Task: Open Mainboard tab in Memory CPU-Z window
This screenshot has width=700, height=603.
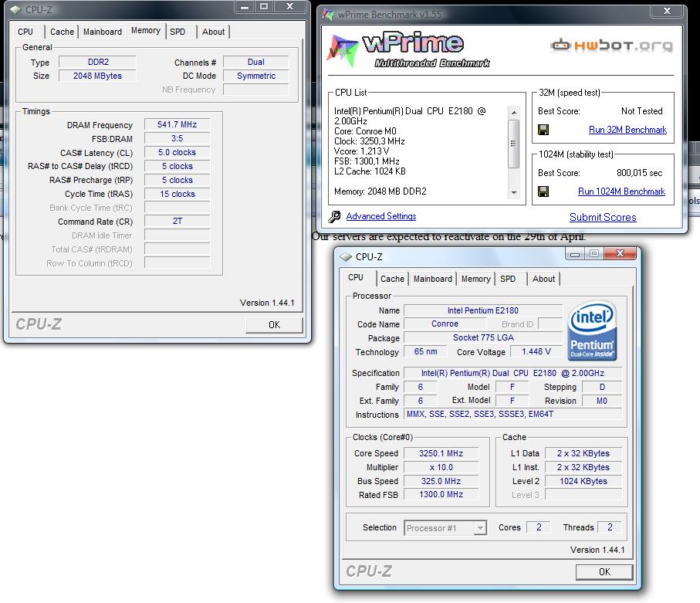Action: (103, 32)
